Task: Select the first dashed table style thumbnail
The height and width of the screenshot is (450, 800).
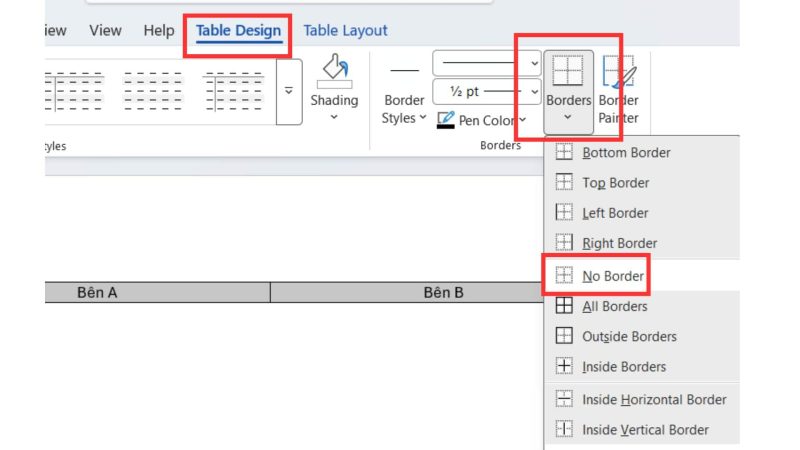Action: click(74, 92)
